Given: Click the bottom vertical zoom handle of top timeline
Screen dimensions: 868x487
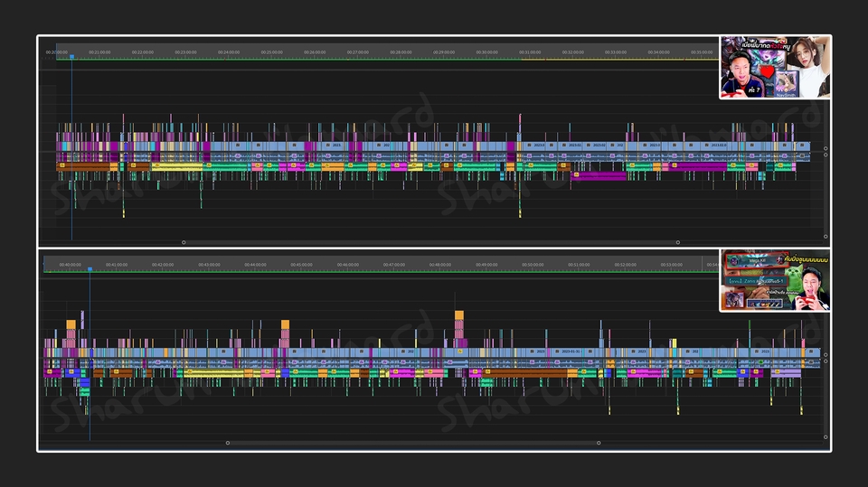Looking at the screenshot, I should [826, 237].
